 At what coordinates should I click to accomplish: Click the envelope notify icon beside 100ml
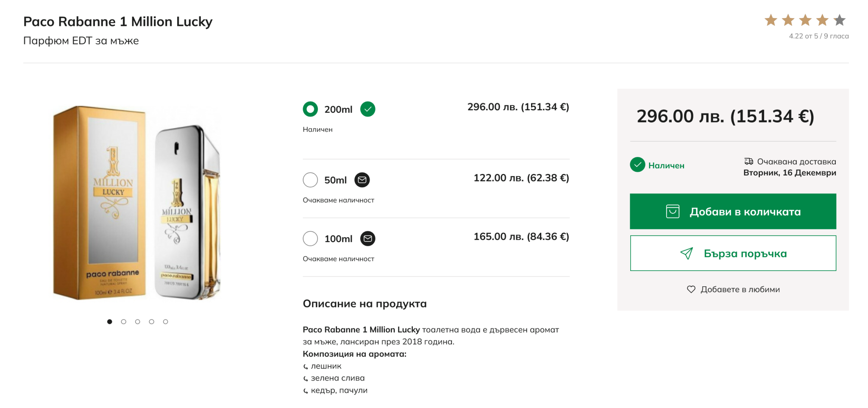(x=367, y=238)
